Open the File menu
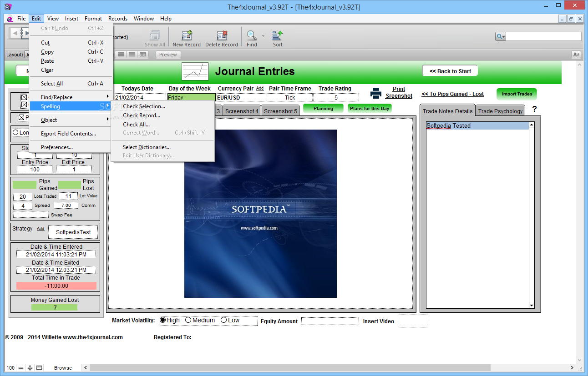The width and height of the screenshot is (588, 376). click(x=21, y=19)
